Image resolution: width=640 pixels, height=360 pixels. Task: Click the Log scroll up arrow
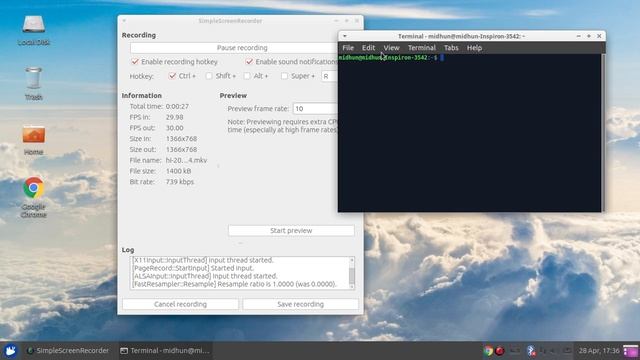(352, 260)
